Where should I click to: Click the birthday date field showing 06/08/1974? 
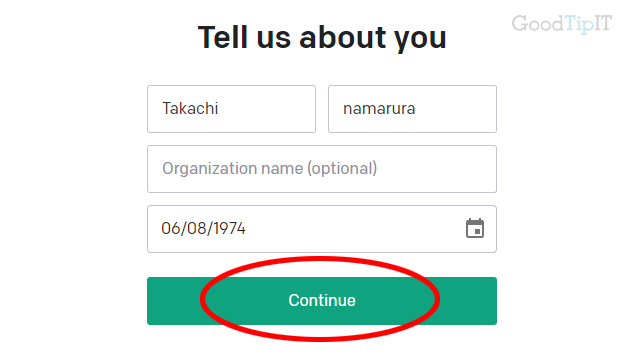tap(322, 229)
